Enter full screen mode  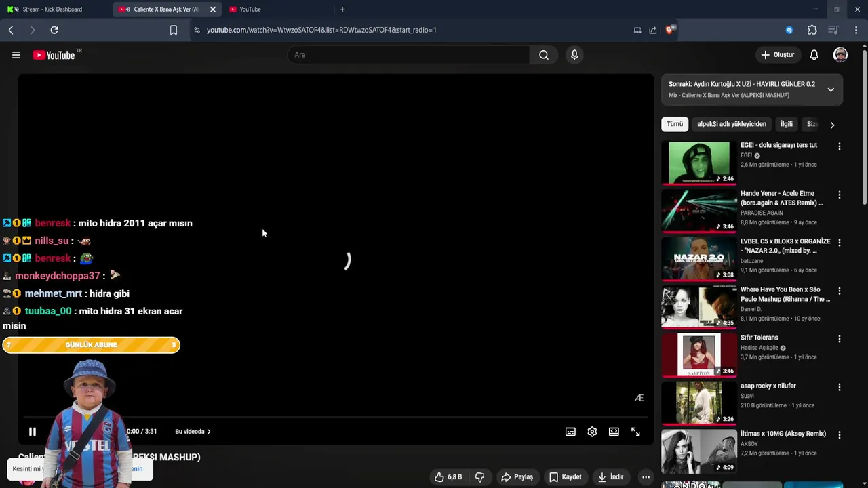pyautogui.click(x=635, y=432)
